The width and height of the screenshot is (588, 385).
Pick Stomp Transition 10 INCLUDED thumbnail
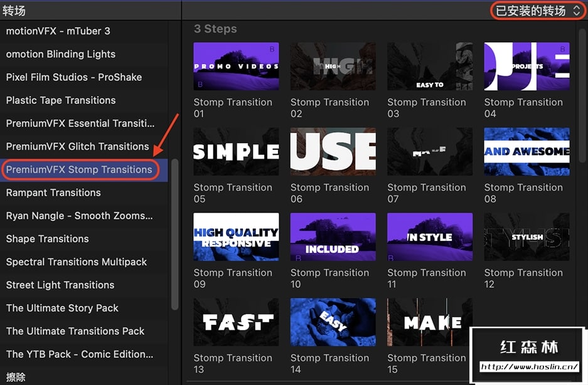(x=333, y=237)
